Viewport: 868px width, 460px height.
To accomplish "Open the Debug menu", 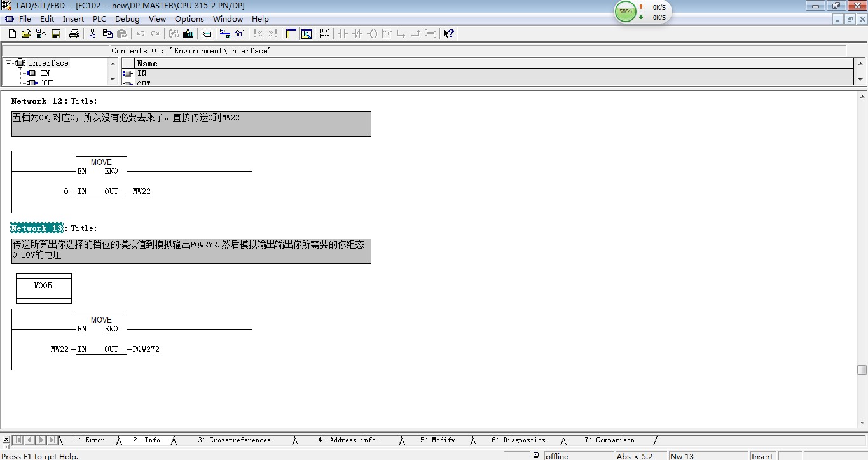I will [x=127, y=19].
